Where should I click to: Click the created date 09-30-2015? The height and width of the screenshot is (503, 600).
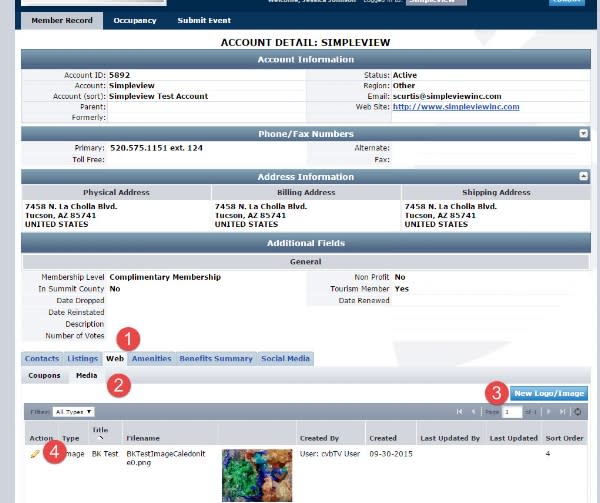coord(391,454)
